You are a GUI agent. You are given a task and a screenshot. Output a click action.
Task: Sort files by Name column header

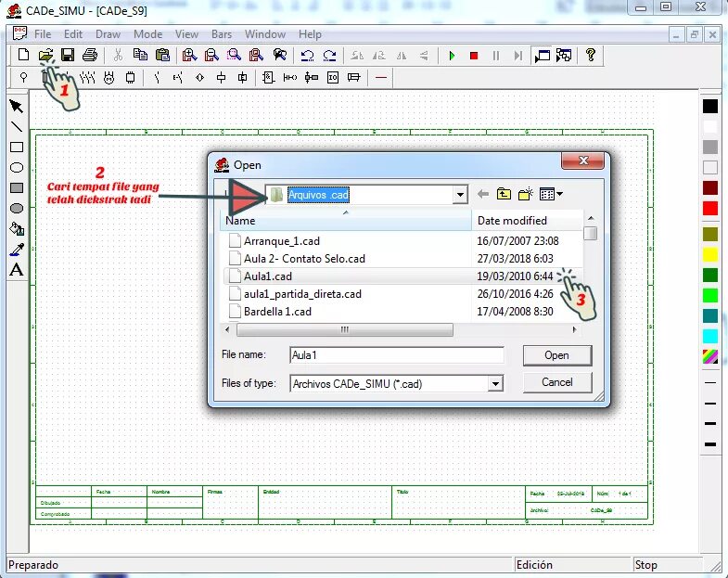(345, 221)
